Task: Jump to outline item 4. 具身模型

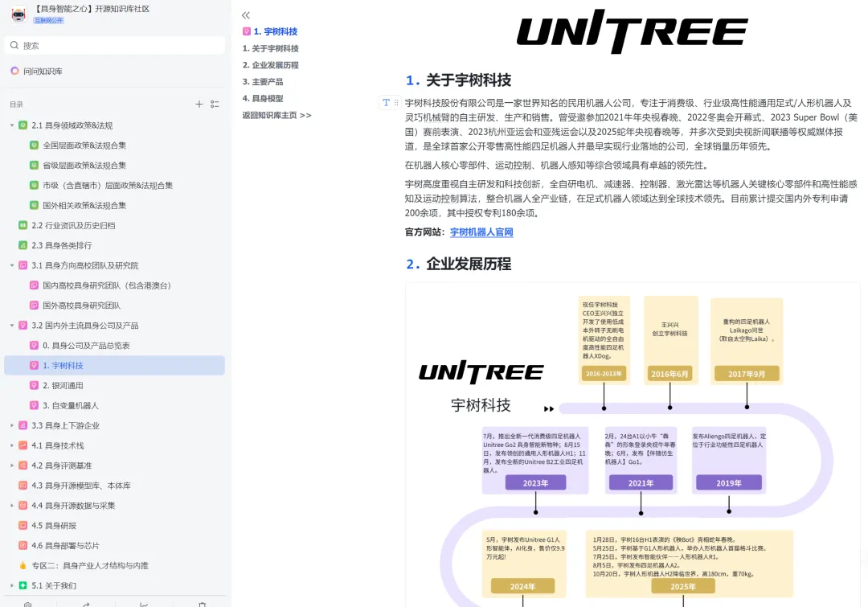Action: [x=263, y=98]
